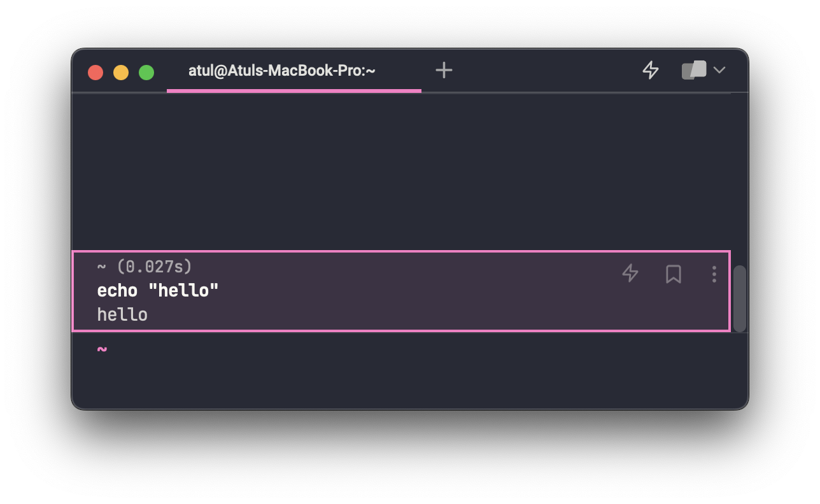This screenshot has width=820, height=504.
Task: Ask Warp AI about the echo command block
Action: [630, 274]
